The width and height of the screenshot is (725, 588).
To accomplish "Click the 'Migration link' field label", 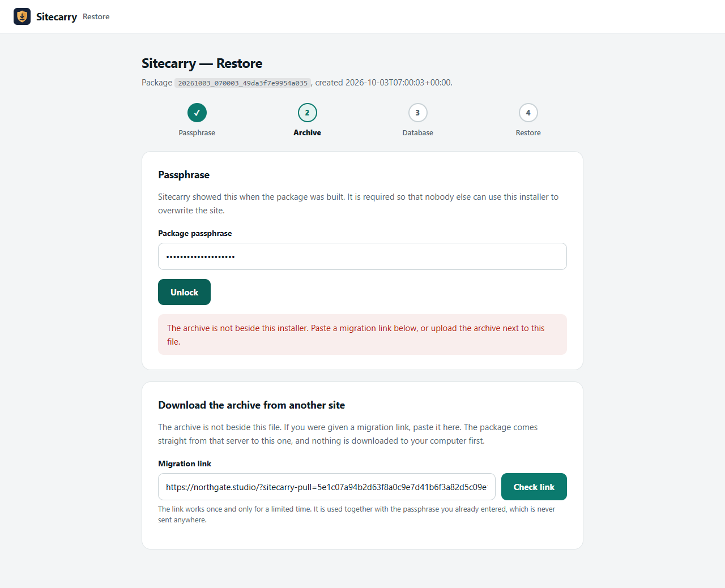I will [x=185, y=463].
